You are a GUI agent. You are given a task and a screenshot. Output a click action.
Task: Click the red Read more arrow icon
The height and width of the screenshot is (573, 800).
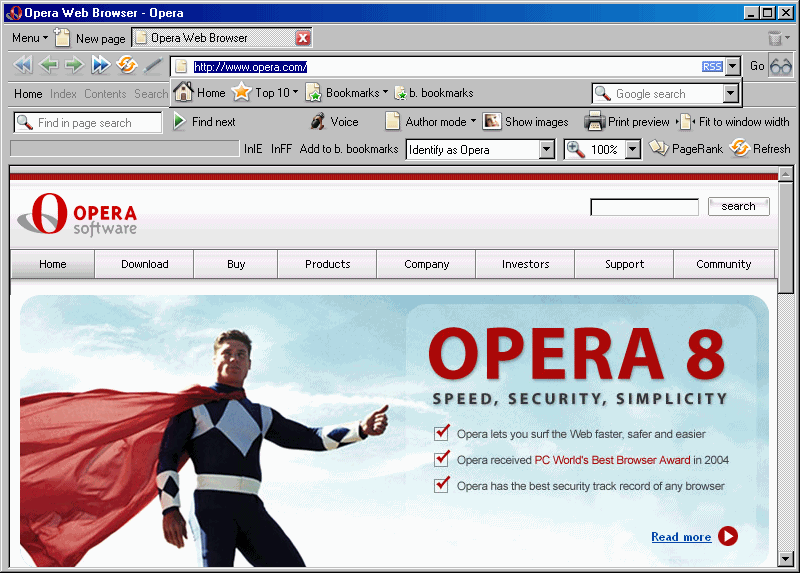click(x=728, y=536)
